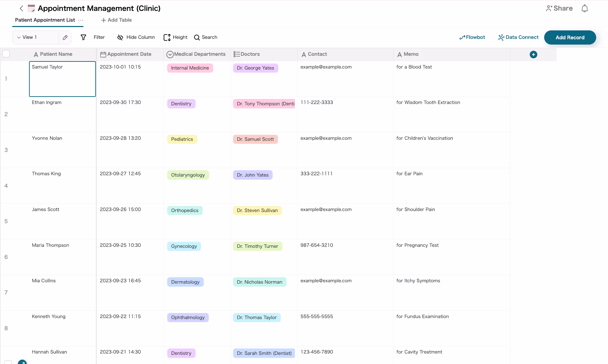This screenshot has width=608, height=364.
Task: Open Patient Appointment List tab options menu
Action: pos(81,20)
